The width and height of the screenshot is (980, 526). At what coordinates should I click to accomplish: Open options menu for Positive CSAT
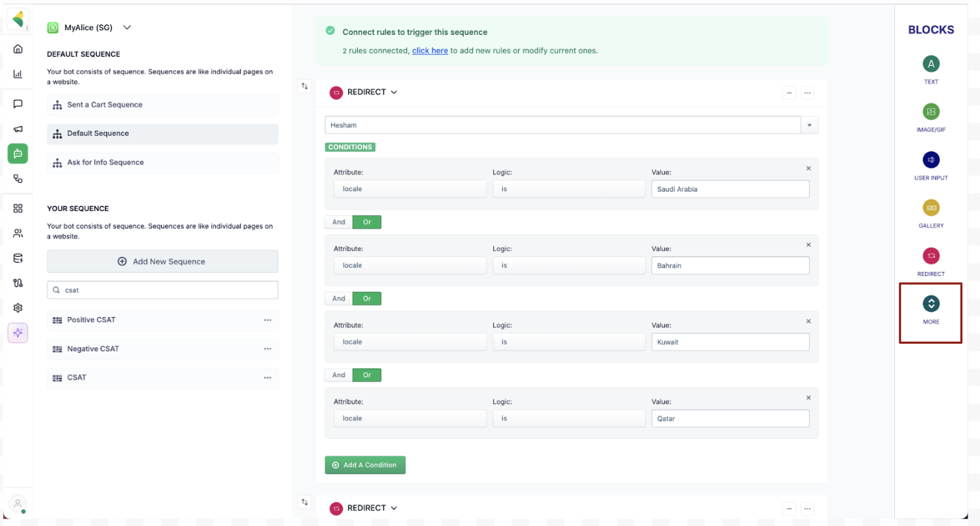(x=268, y=320)
